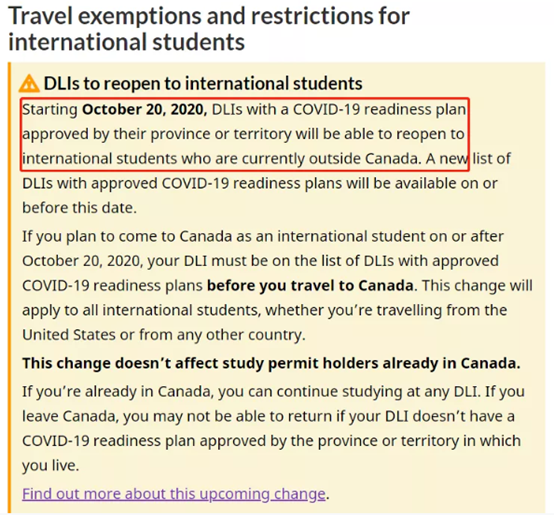Click the line "October 20, 2020, your DLI must be"
The width and height of the screenshot is (554, 515).
260,261
